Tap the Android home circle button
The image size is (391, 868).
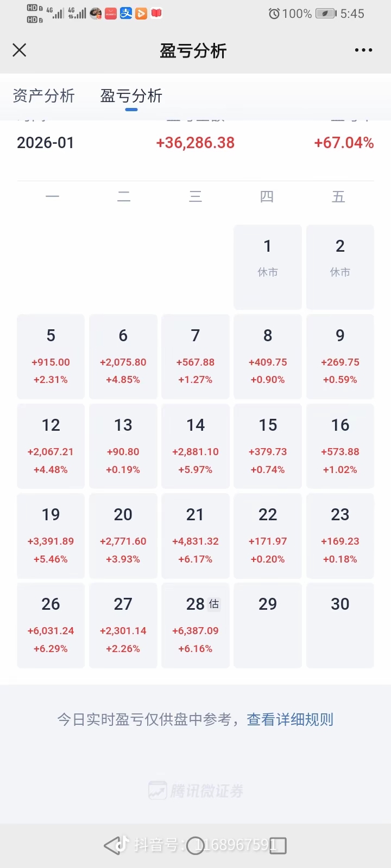coord(195,845)
